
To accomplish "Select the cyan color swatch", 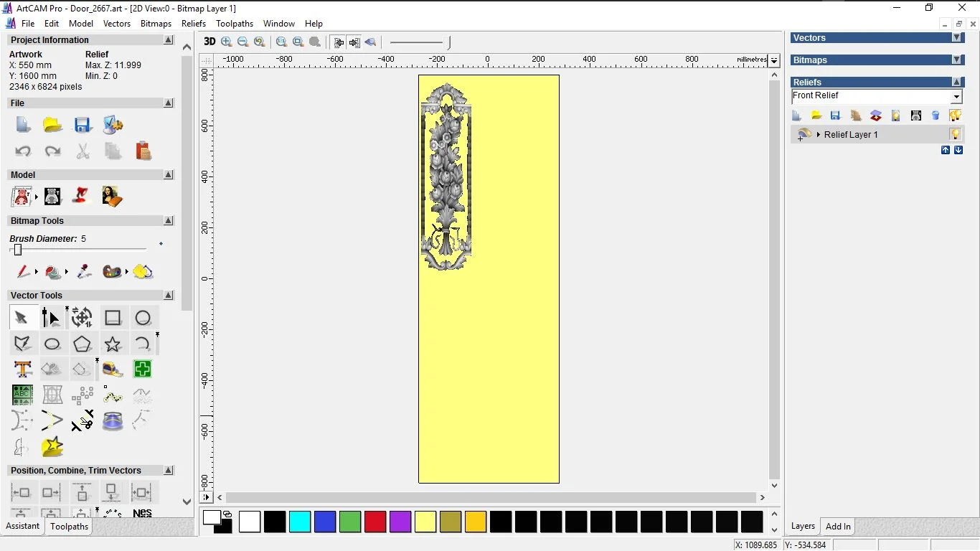I will click(x=300, y=522).
